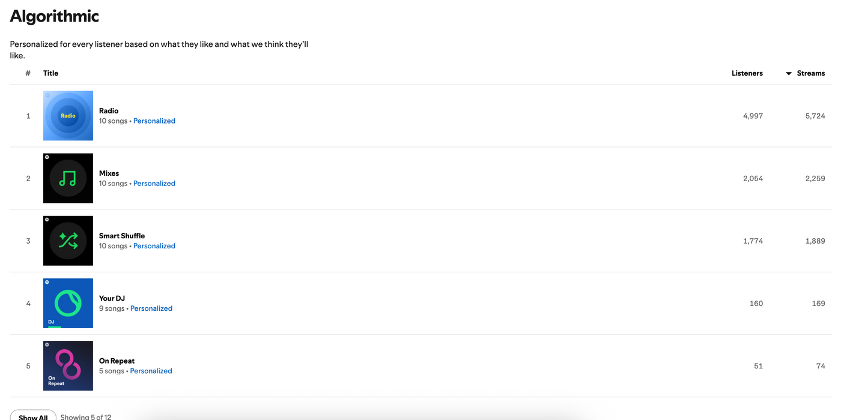This screenshot has width=868, height=420.
Task: Click the sort arrow beside Streams
Action: tap(789, 73)
